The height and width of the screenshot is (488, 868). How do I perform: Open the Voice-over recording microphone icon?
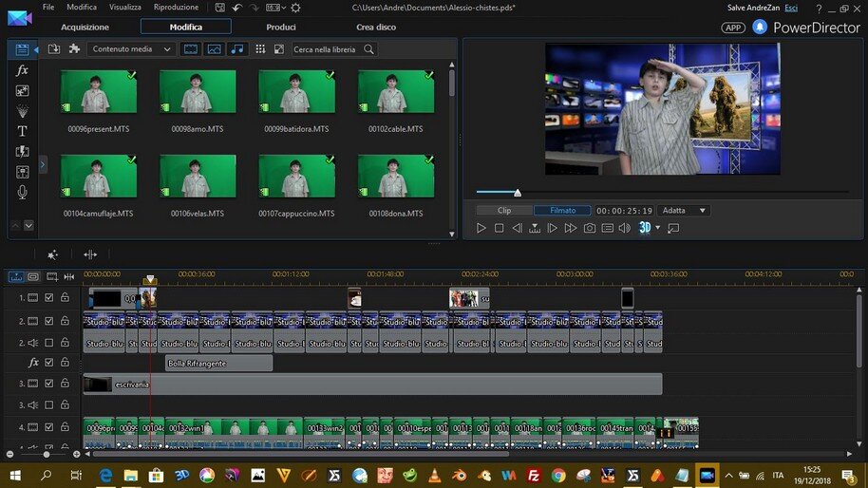coord(22,192)
